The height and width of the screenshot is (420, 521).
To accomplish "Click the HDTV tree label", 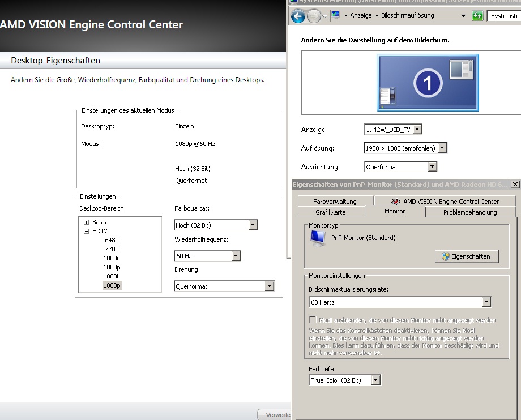I will coord(100,231).
